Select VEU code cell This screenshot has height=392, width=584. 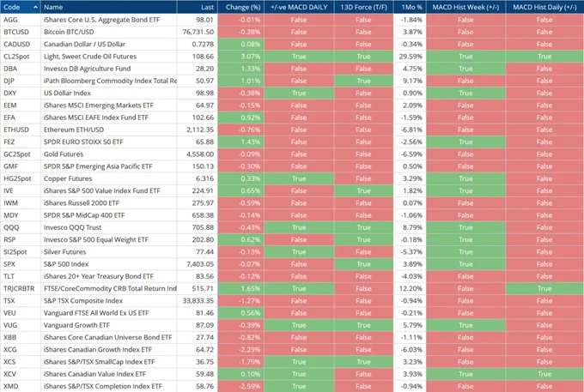(x=21, y=313)
